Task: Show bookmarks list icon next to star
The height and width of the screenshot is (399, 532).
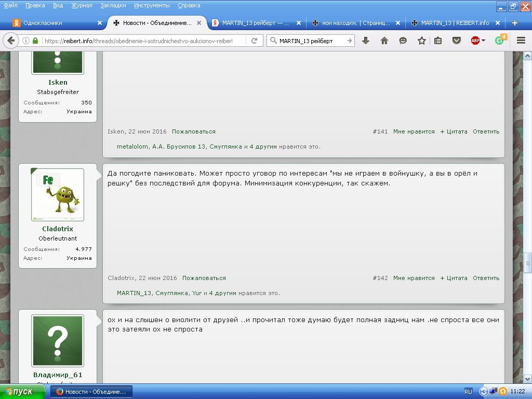Action: (438, 41)
